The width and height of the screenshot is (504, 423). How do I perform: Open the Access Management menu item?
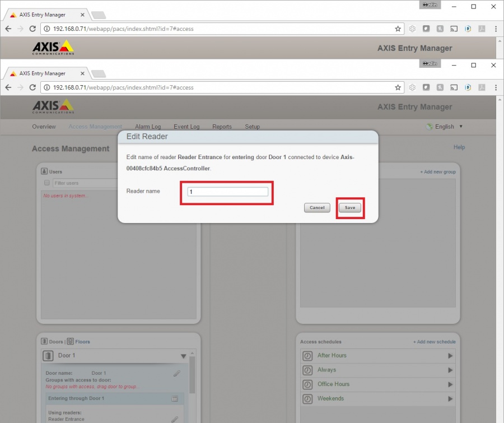(x=95, y=127)
